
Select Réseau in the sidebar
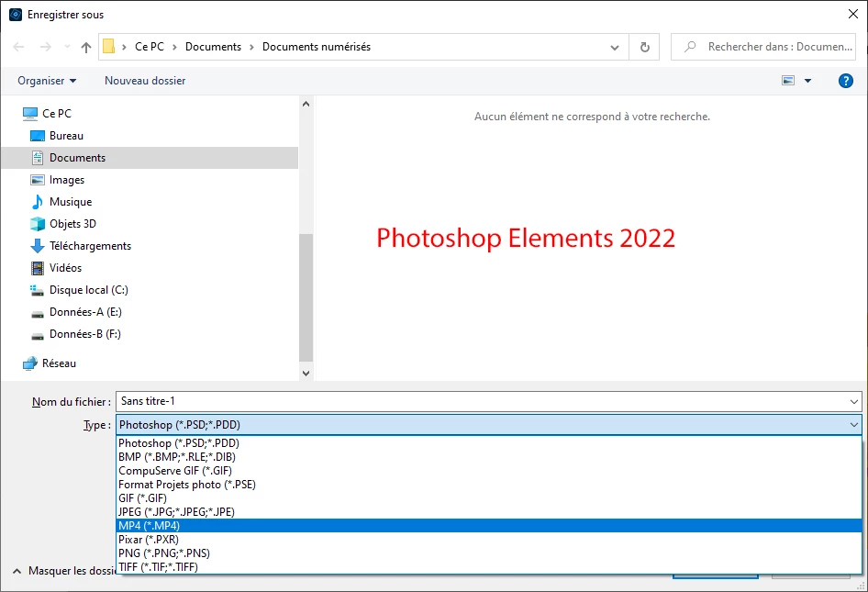point(59,363)
